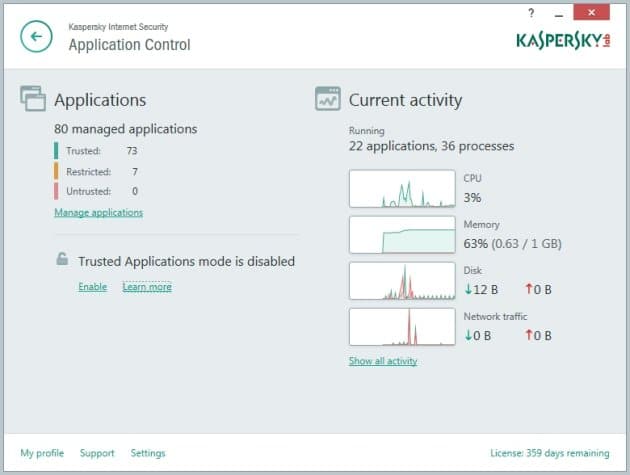Image resolution: width=630 pixels, height=475 pixels.
Task: Click the Memory usage graph
Action: [x=402, y=235]
